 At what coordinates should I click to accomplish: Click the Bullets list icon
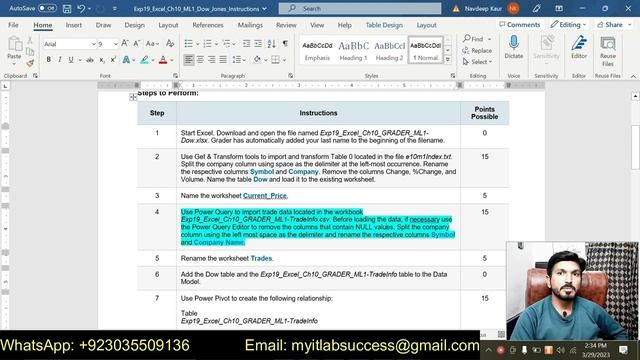(x=189, y=43)
